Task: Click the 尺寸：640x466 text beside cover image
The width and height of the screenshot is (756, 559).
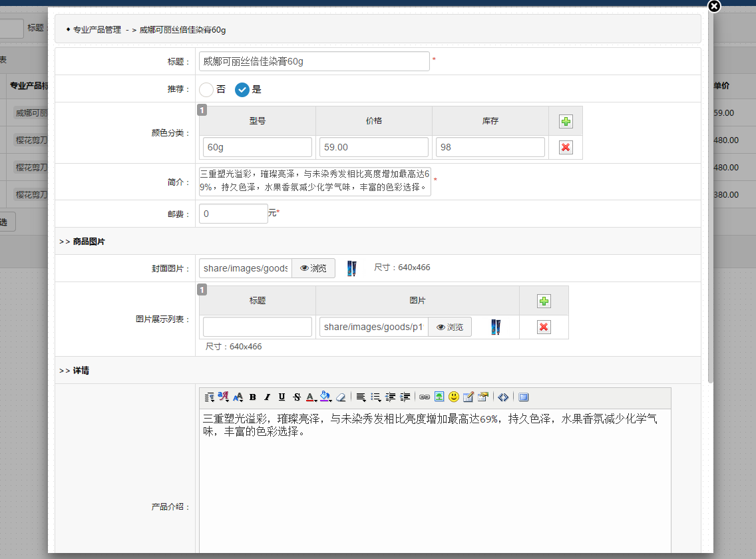Action: 402,268
